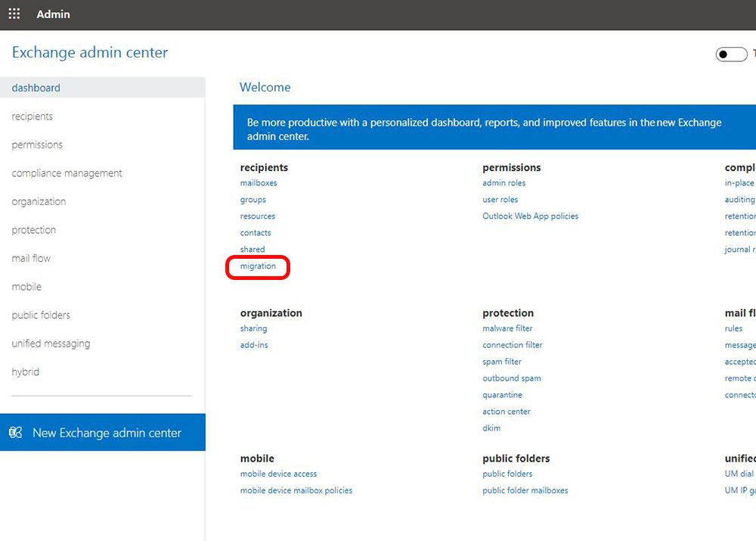
Task: Open the in-place link under compliance
Action: (x=739, y=183)
